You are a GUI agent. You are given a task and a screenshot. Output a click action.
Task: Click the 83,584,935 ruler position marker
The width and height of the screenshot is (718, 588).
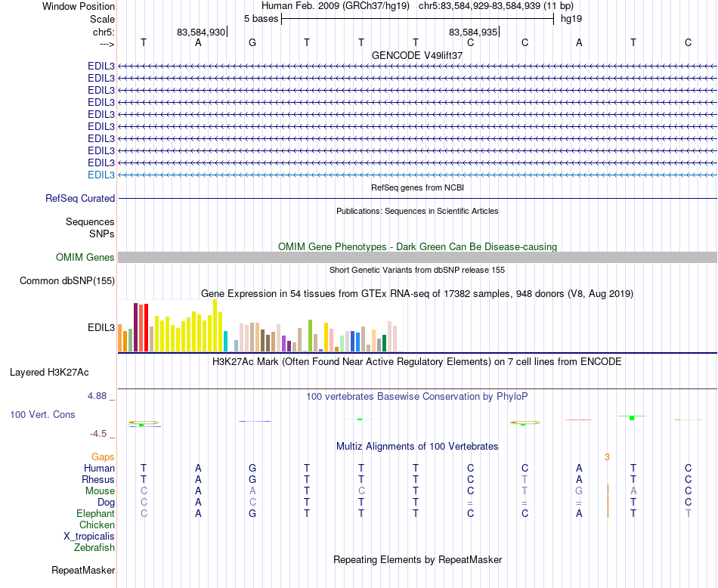pyautogui.click(x=473, y=32)
